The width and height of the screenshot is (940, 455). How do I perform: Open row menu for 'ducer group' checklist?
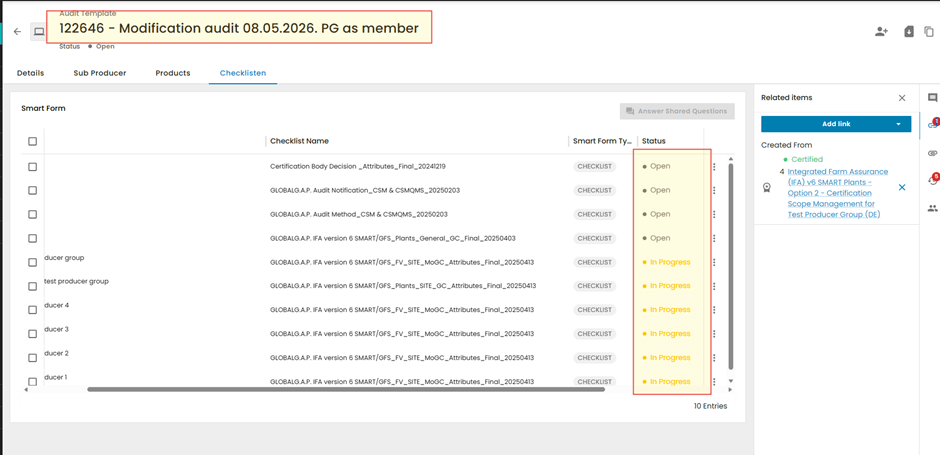714,262
